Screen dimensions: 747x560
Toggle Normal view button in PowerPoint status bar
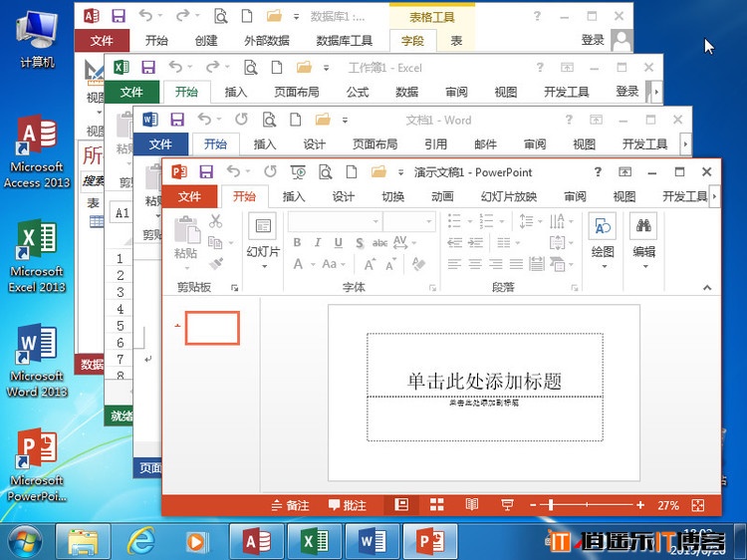pos(401,505)
